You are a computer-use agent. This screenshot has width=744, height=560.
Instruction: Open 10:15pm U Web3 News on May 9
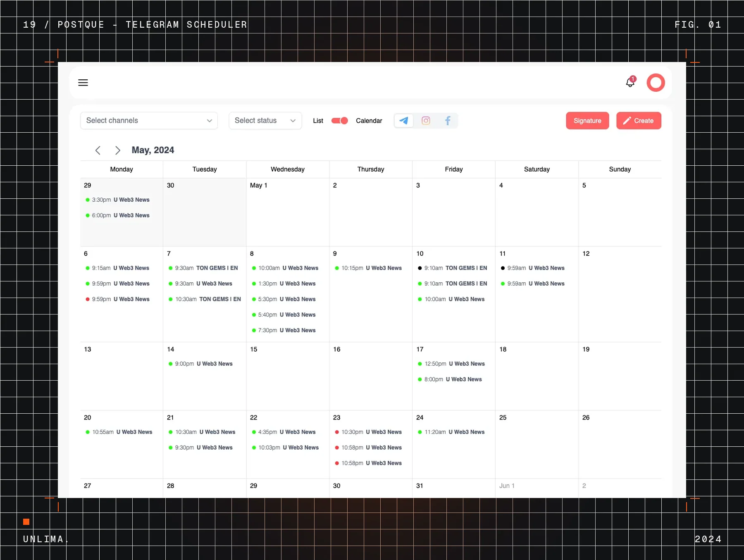coord(368,268)
